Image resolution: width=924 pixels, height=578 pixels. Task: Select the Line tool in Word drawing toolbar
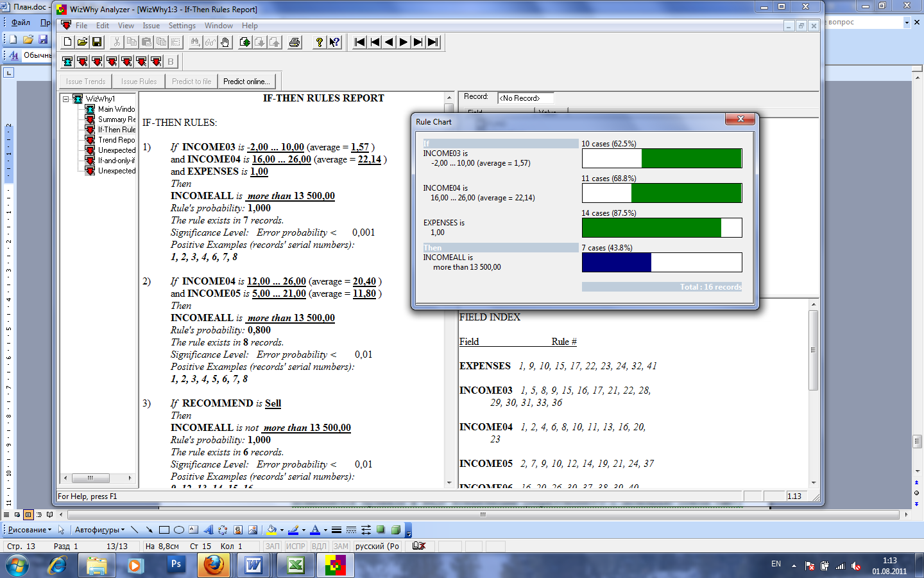pyautogui.click(x=134, y=530)
